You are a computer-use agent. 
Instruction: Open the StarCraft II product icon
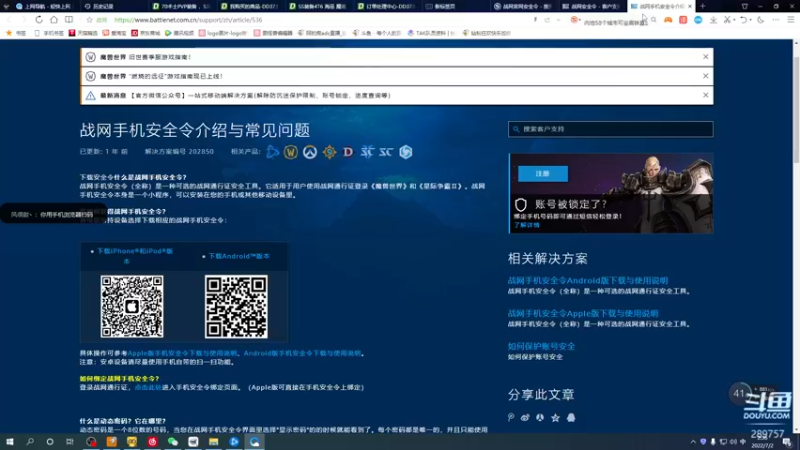coord(367,152)
